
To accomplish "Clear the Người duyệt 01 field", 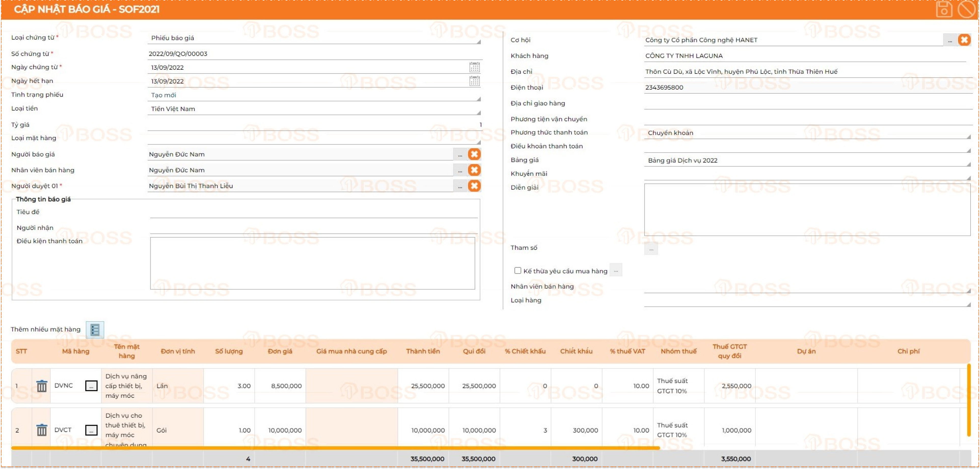I will pyautogui.click(x=474, y=186).
